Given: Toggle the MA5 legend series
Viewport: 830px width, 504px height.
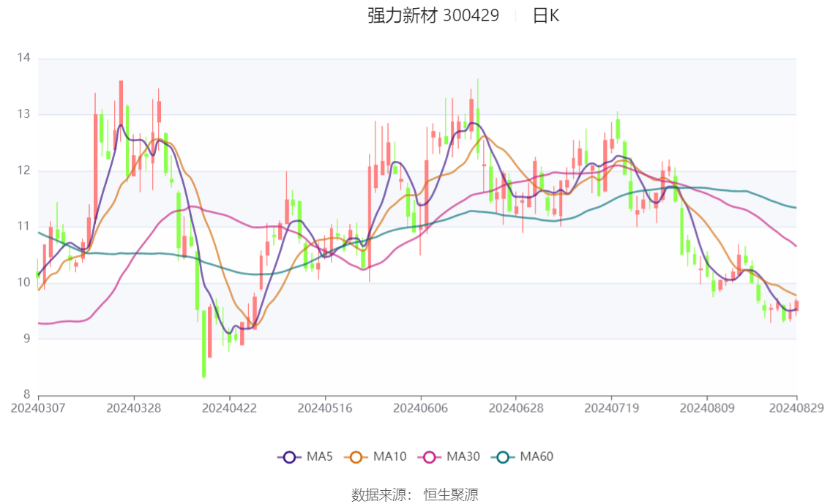Looking at the screenshot, I should point(305,456).
